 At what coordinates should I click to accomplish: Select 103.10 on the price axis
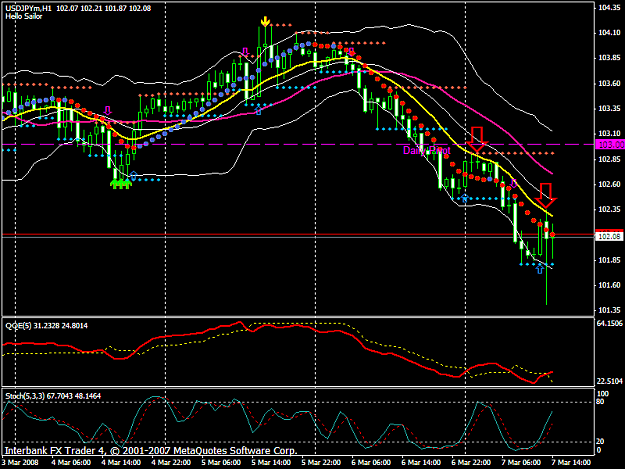609,133
